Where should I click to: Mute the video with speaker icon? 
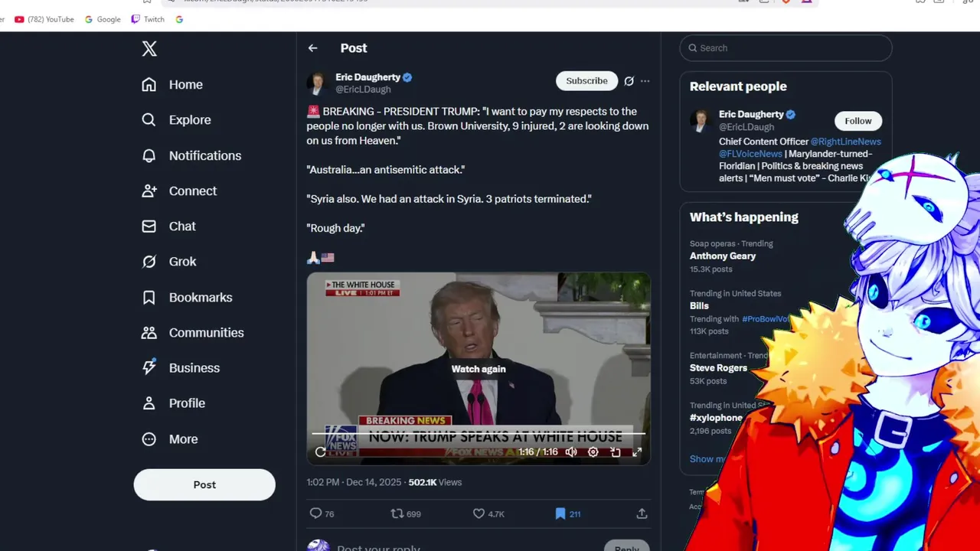click(x=571, y=452)
